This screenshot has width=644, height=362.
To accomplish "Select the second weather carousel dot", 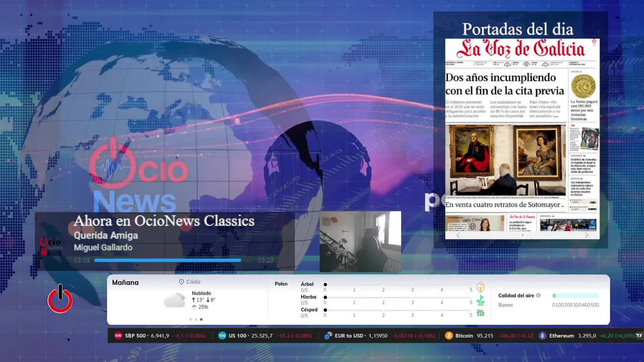I will point(196,319).
